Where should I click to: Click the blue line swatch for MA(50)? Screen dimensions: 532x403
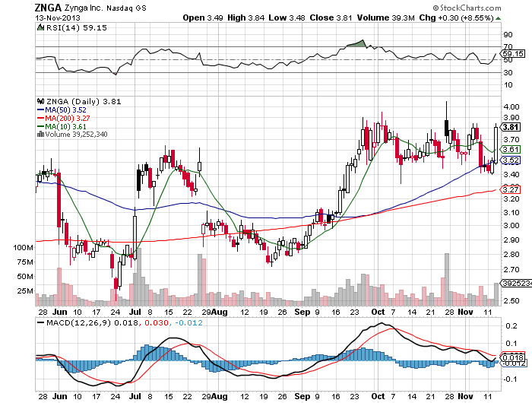coord(40,110)
